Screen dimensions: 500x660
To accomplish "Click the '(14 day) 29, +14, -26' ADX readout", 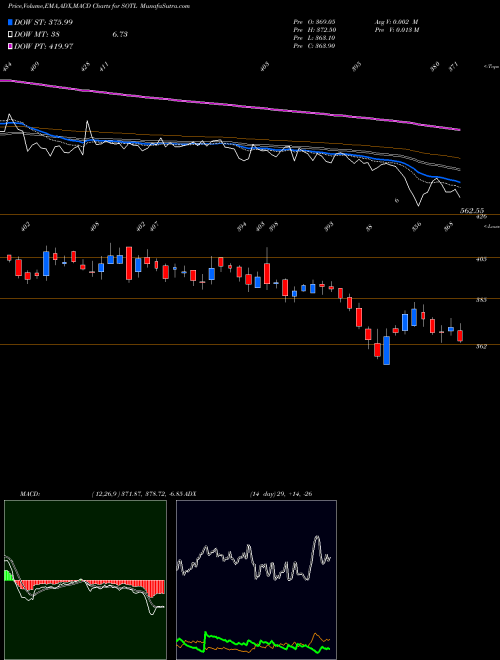I will pyautogui.click(x=281, y=494).
